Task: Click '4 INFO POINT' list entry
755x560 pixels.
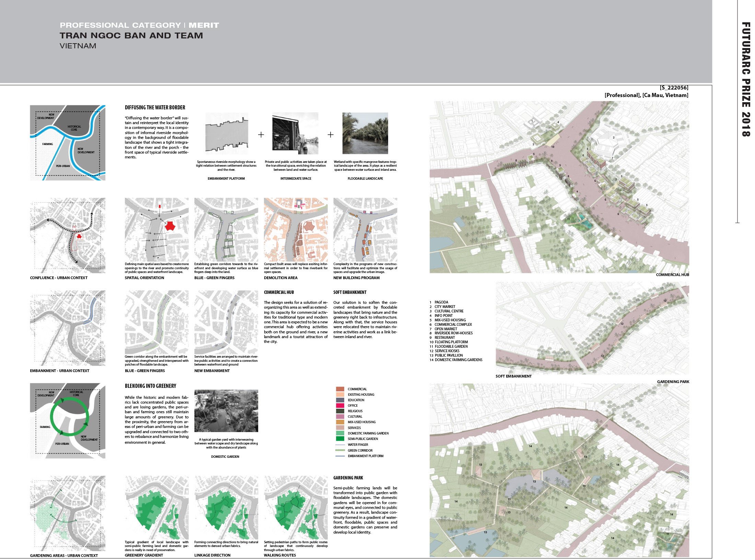Action: click(x=441, y=316)
